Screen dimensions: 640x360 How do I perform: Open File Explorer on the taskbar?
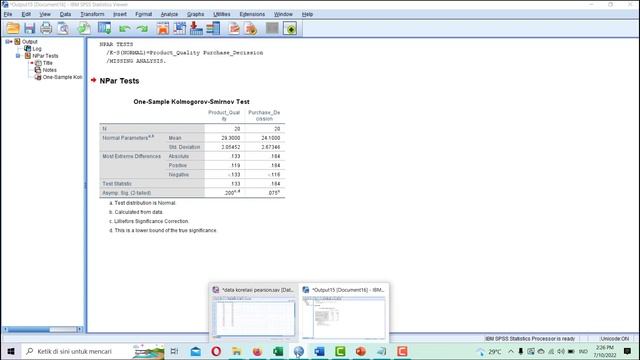pyautogui.click(x=237, y=351)
